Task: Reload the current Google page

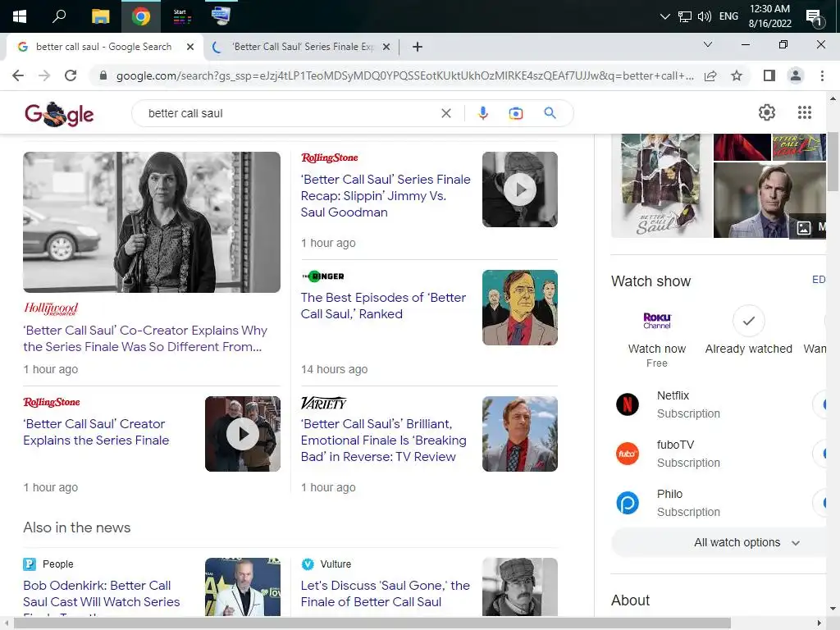Action: 71,75
